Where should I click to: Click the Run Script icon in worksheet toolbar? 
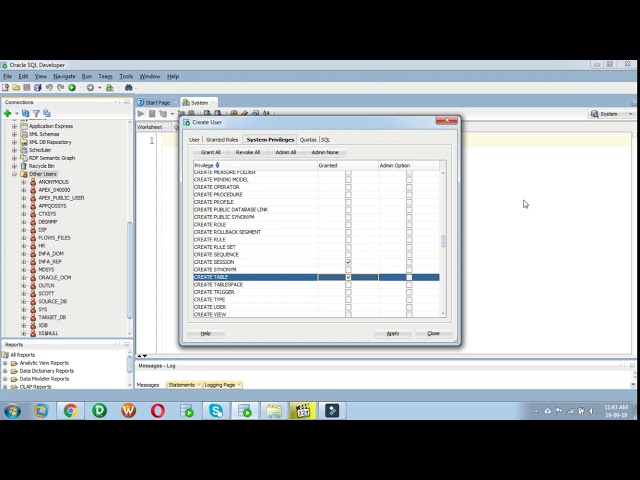[152, 113]
